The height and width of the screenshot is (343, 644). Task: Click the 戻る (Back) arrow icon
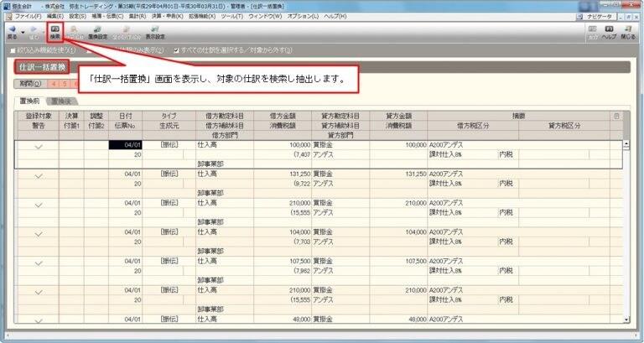(12, 32)
